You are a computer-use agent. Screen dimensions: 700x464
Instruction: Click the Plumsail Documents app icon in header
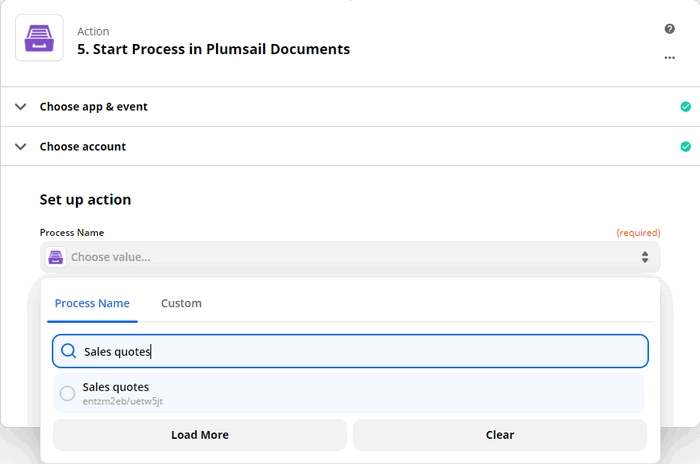click(x=39, y=38)
